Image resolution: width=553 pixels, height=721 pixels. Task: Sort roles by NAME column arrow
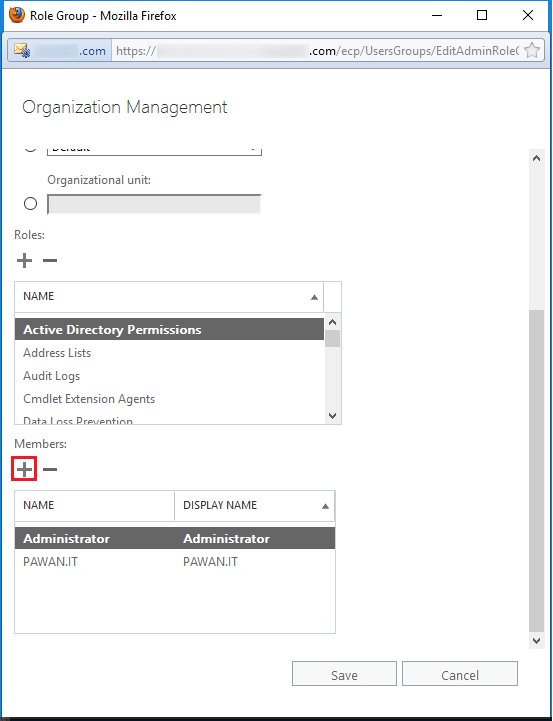314,297
